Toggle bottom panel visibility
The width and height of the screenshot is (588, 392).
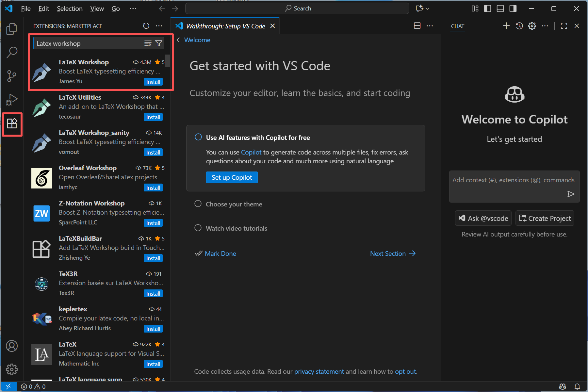500,8
